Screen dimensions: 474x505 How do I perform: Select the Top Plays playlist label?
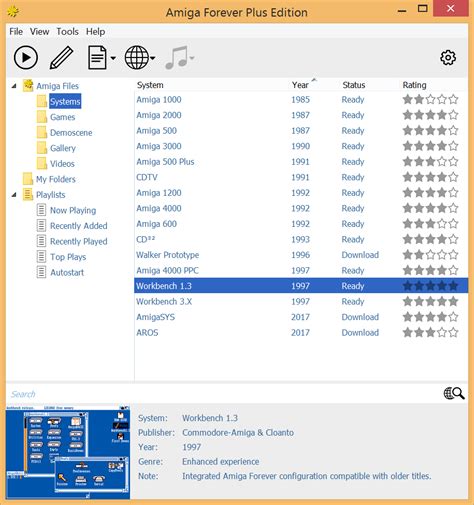click(x=68, y=257)
